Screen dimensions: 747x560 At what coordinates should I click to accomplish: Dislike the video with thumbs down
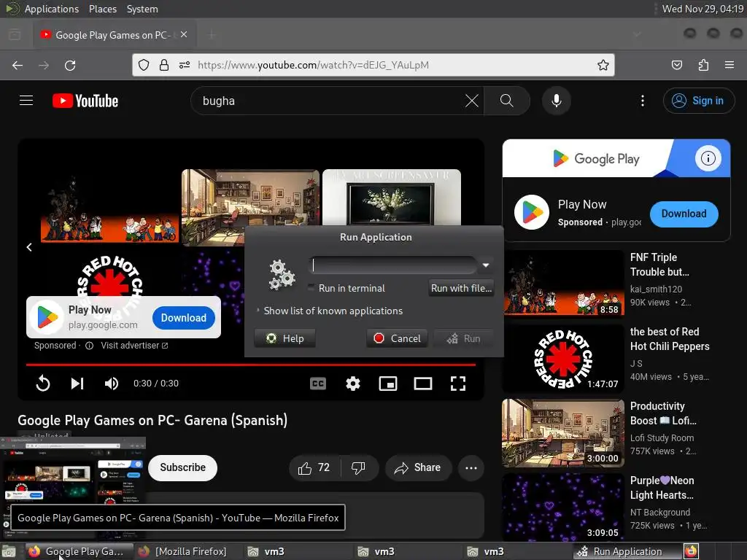coord(359,467)
